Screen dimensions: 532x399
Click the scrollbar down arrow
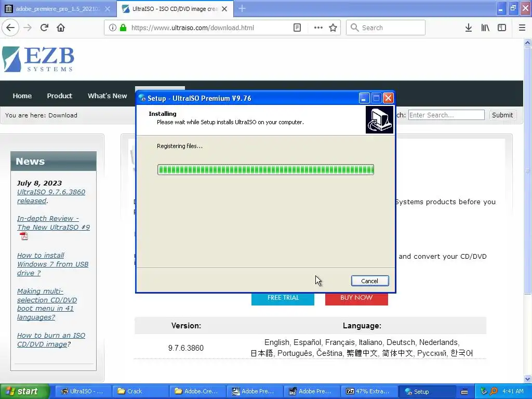527,379
